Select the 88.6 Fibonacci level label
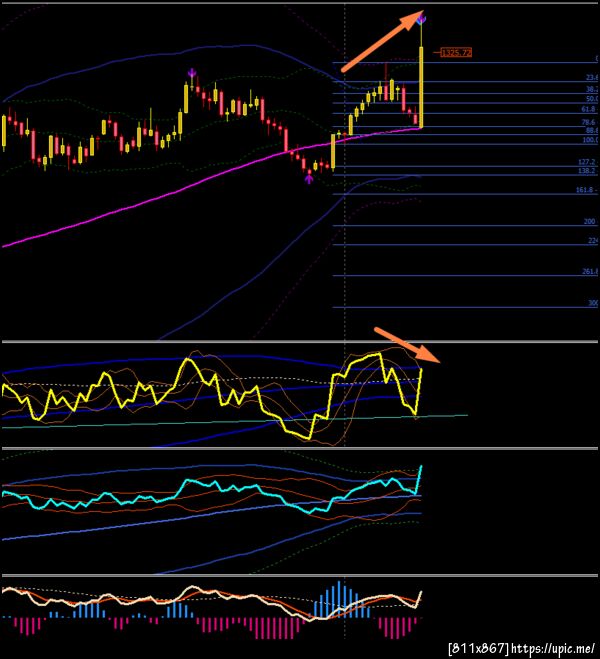The width and height of the screenshot is (600, 659). pyautogui.click(x=590, y=131)
